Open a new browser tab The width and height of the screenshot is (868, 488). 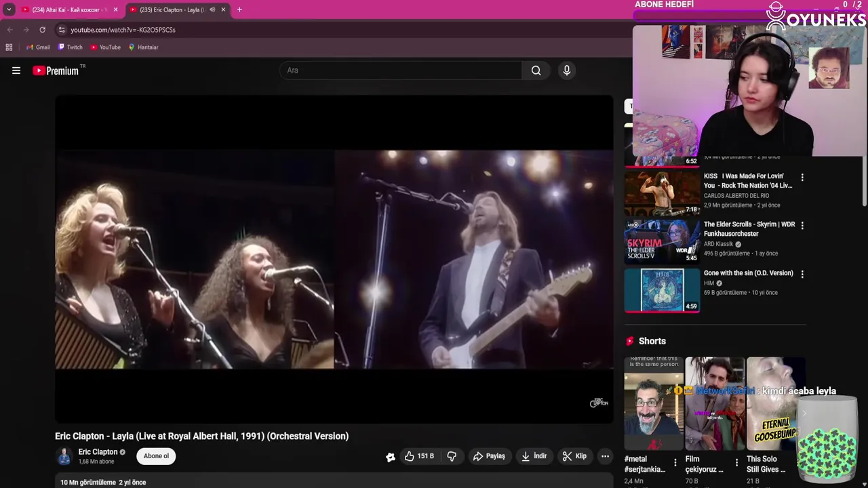coord(239,9)
